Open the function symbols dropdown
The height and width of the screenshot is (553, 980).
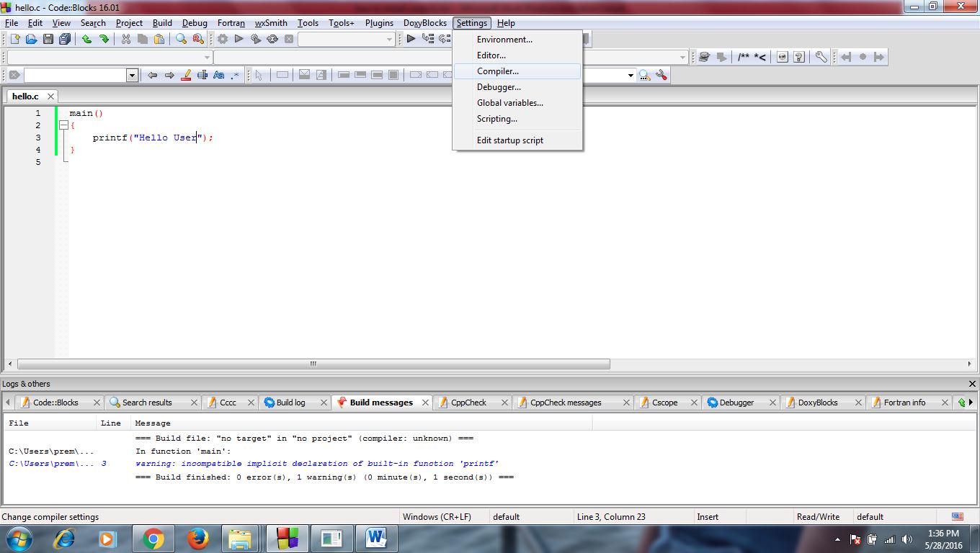coord(682,57)
